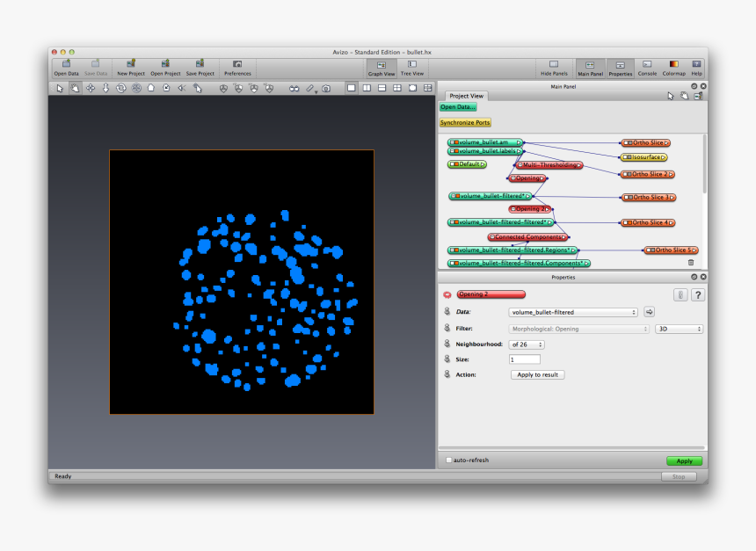
Task: Click the New Project toolbar icon
Action: pos(131,67)
